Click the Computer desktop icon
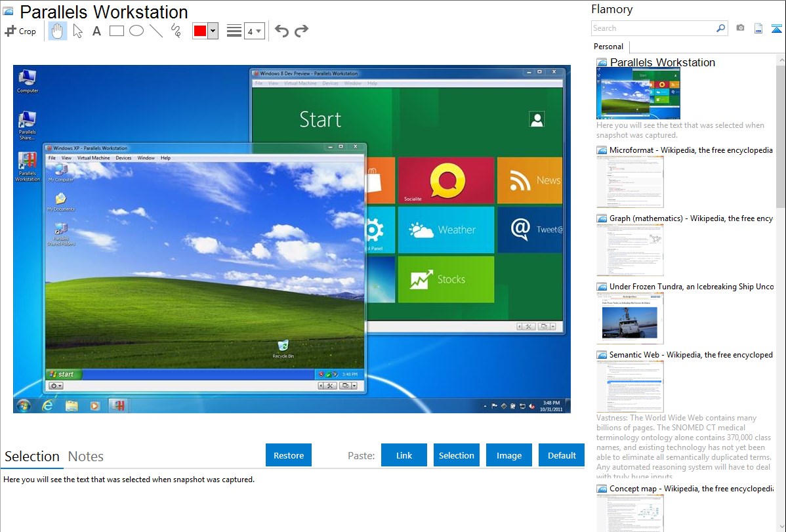Viewport: 786px width, 532px height. point(27,81)
